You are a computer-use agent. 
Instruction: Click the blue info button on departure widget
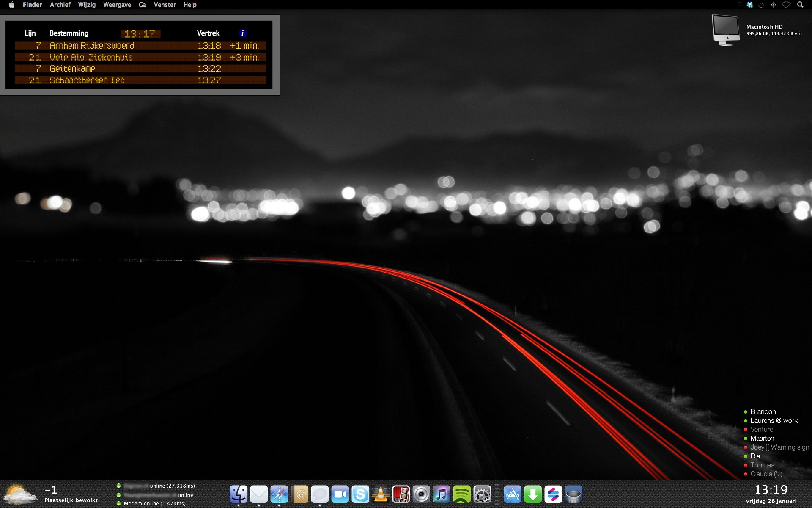[x=242, y=33]
